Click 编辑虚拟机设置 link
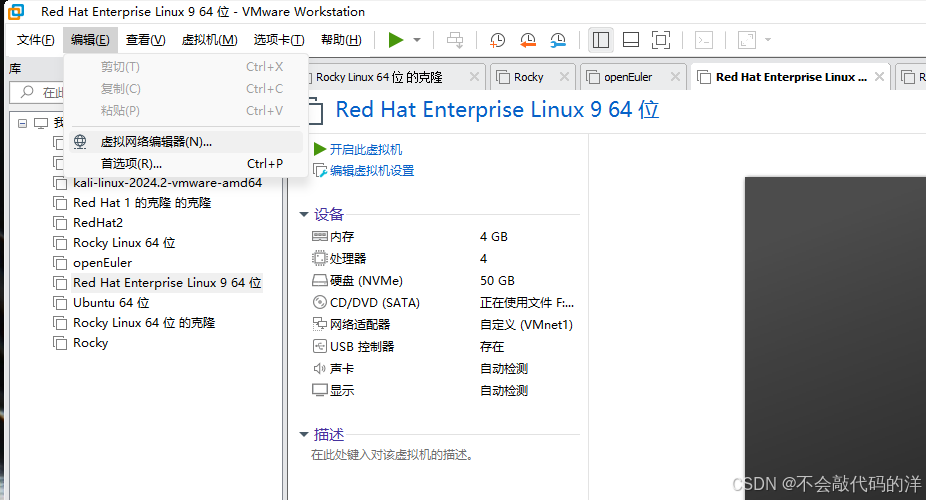 (x=371, y=171)
